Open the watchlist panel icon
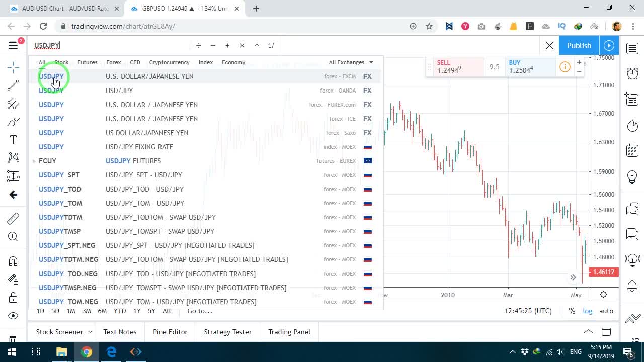 (x=632, y=48)
